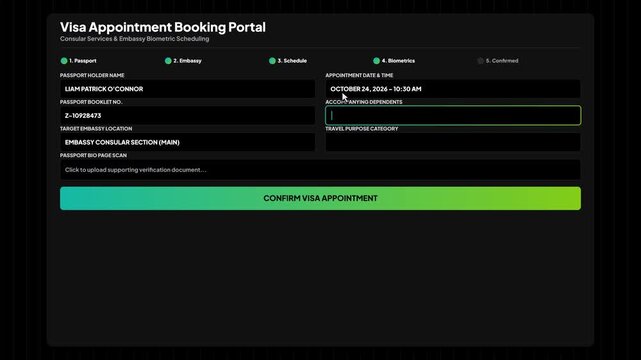Click the Passport Bio Page Scan label
This screenshot has height=360, width=641.
tap(93, 155)
